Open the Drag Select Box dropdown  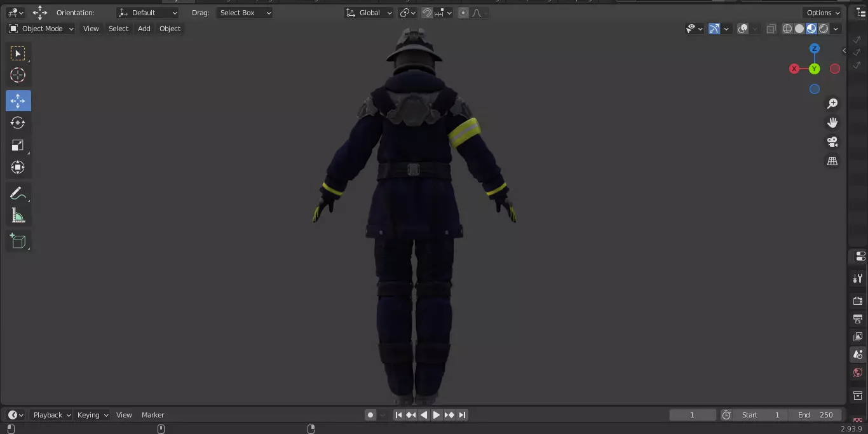pos(244,13)
